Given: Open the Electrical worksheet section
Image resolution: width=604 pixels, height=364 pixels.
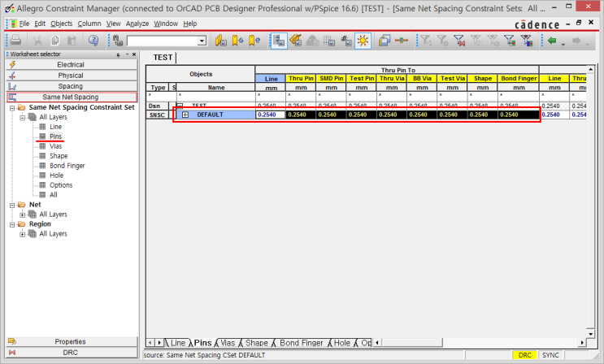Looking at the screenshot, I should coord(72,65).
